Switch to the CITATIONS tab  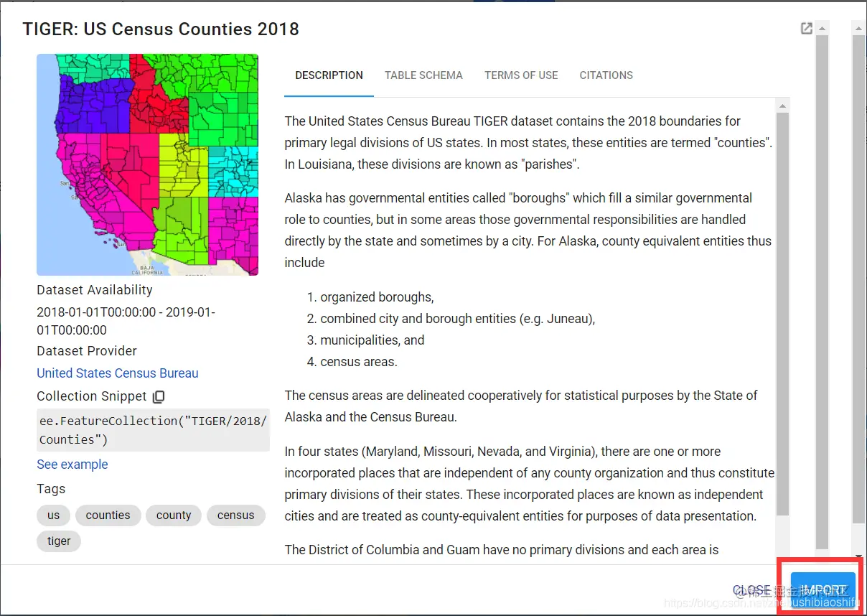pyautogui.click(x=606, y=75)
